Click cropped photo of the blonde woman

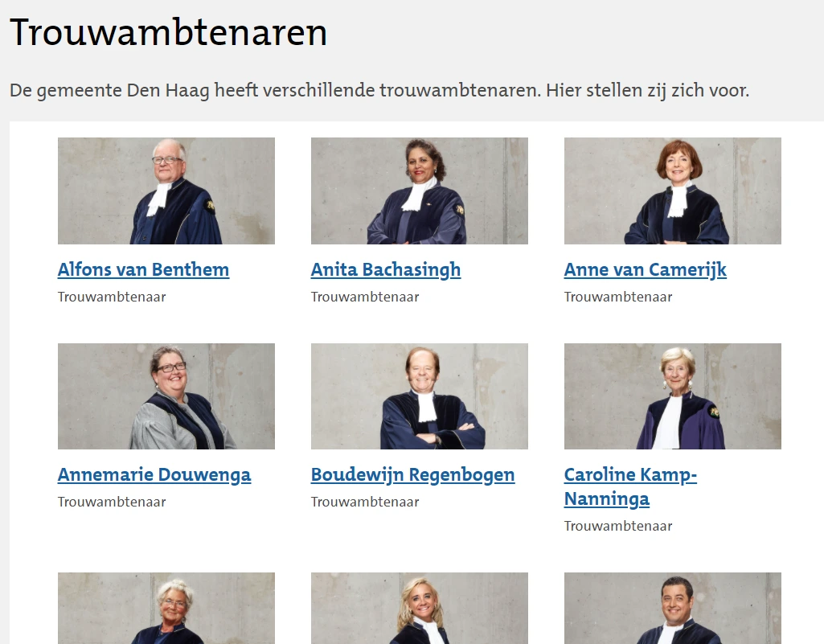[420, 609]
